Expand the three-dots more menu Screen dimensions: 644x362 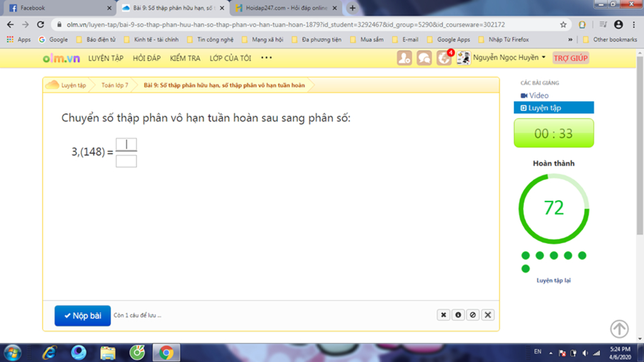(267, 57)
